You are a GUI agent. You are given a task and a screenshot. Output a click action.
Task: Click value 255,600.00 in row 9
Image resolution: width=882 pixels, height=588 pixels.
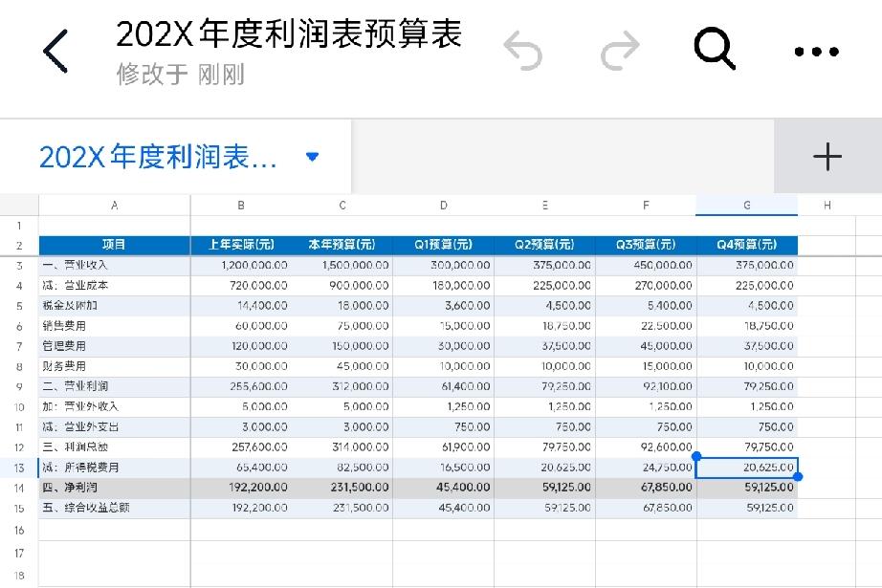point(258,387)
